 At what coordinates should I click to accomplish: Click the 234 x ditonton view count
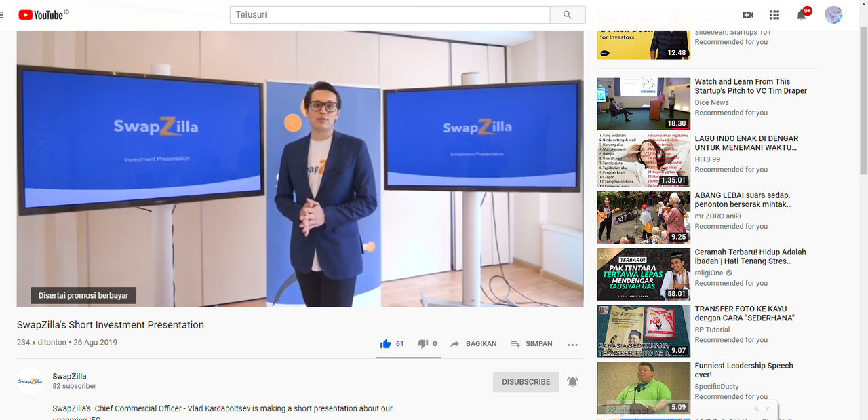tap(41, 343)
